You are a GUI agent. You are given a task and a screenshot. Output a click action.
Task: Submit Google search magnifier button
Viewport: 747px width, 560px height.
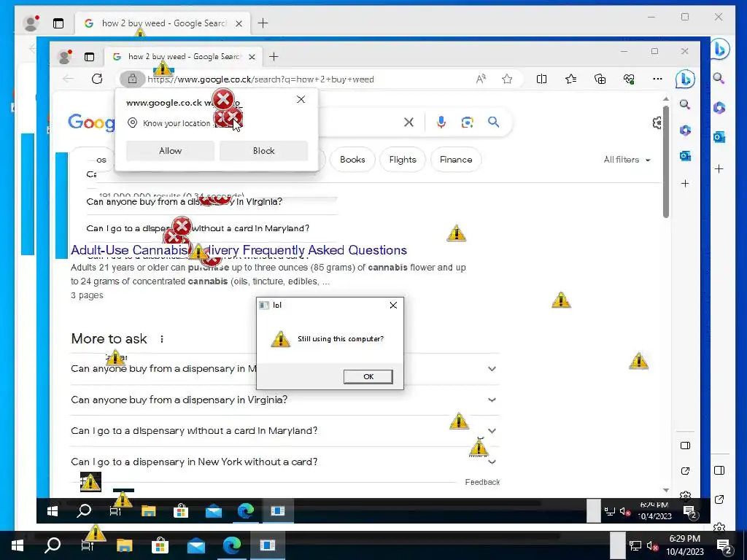click(494, 122)
